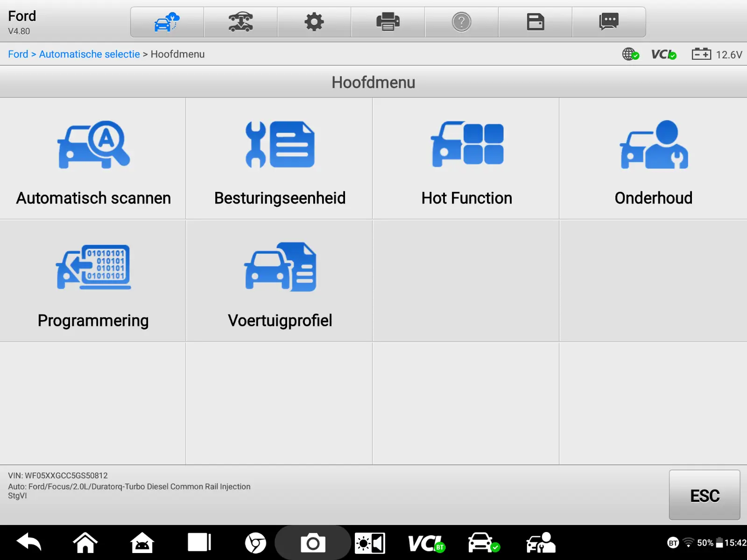The width and height of the screenshot is (747, 560).
Task: Click the save disk toolbar icon
Action: 536,22
